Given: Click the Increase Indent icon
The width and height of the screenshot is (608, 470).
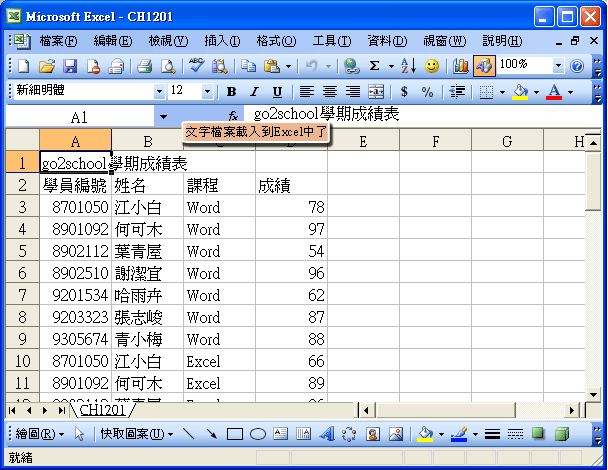Looking at the screenshot, I should [458, 92].
